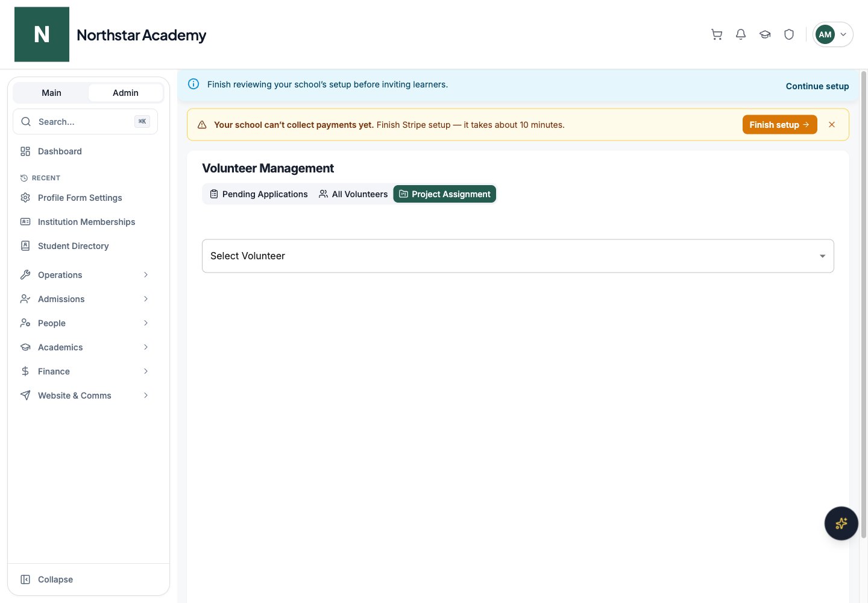Click the Northstar Academy N logo
The width and height of the screenshot is (868, 603).
[x=42, y=34]
